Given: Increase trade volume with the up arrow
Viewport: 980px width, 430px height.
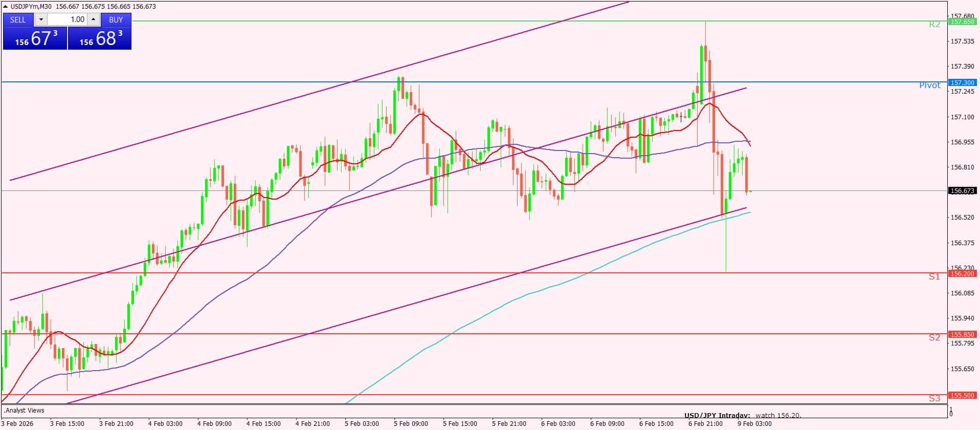Looking at the screenshot, I should [x=93, y=19].
